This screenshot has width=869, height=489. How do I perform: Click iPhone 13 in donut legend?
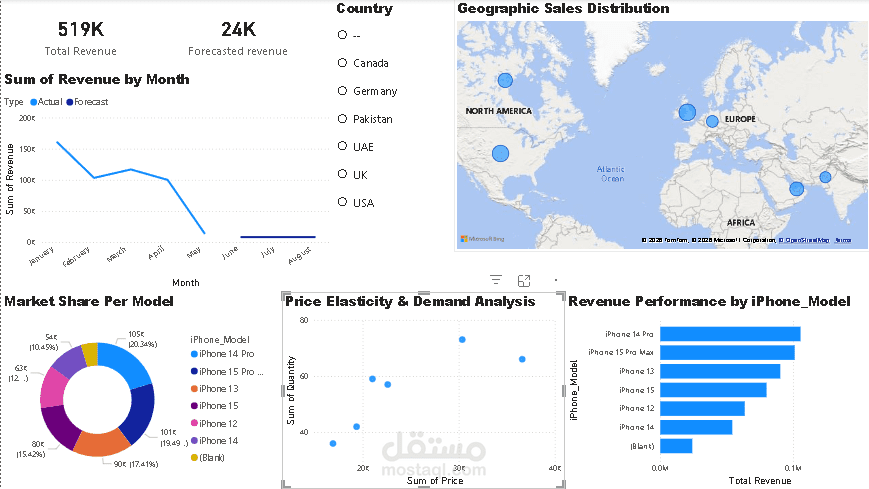click(214, 389)
